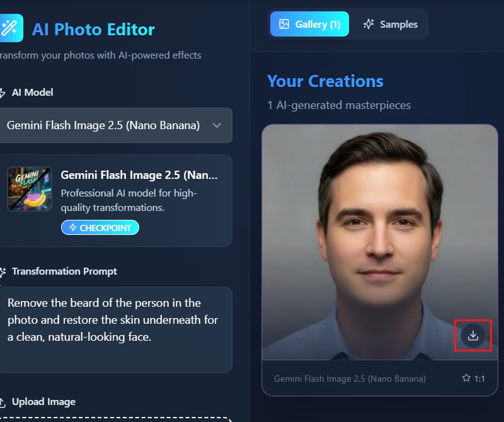Click the Gallery tab image icon
The image size is (504, 422).
point(284,24)
